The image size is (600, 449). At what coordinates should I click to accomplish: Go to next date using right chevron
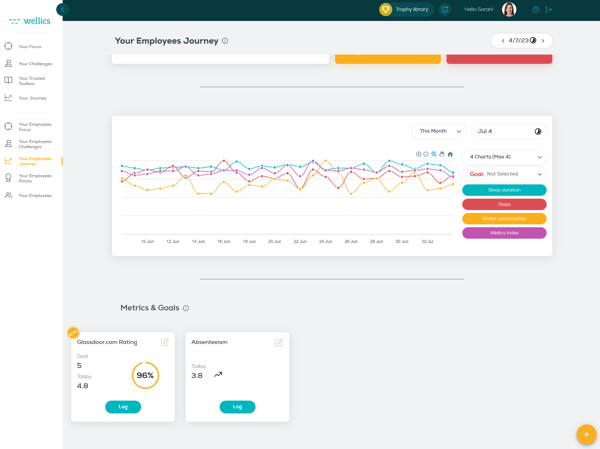pyautogui.click(x=543, y=41)
